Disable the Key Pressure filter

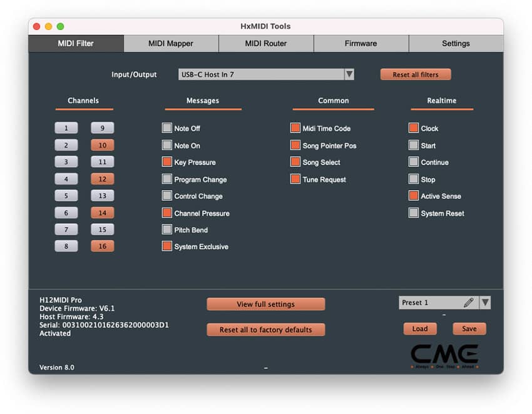coord(166,162)
